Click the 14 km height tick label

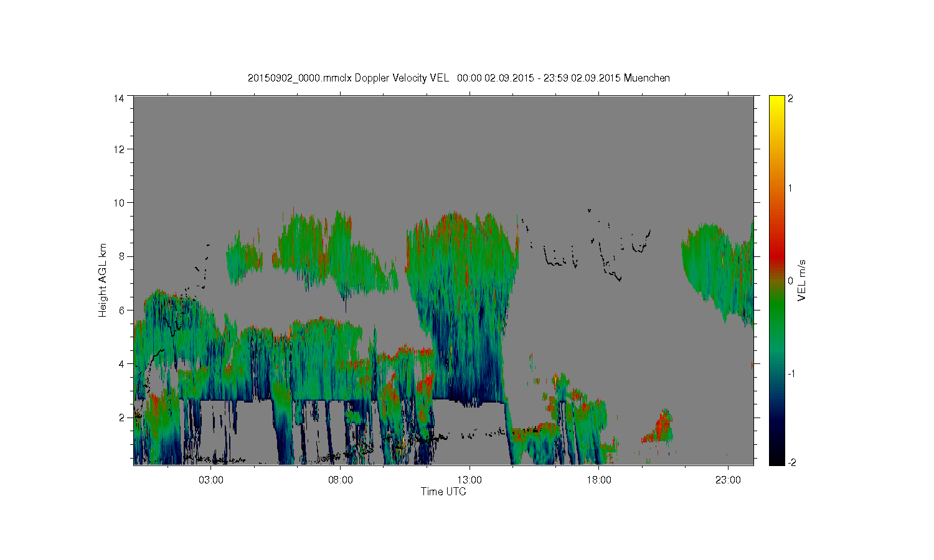[119, 98]
